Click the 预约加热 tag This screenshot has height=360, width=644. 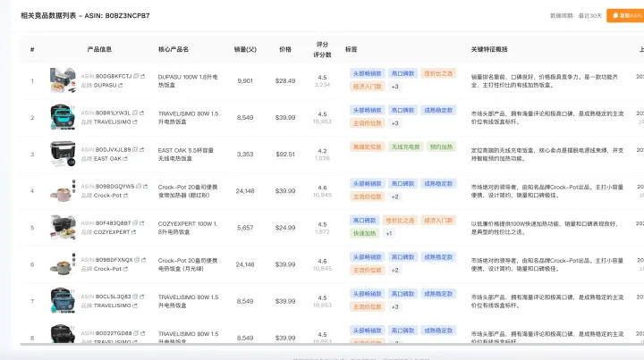[x=441, y=147]
